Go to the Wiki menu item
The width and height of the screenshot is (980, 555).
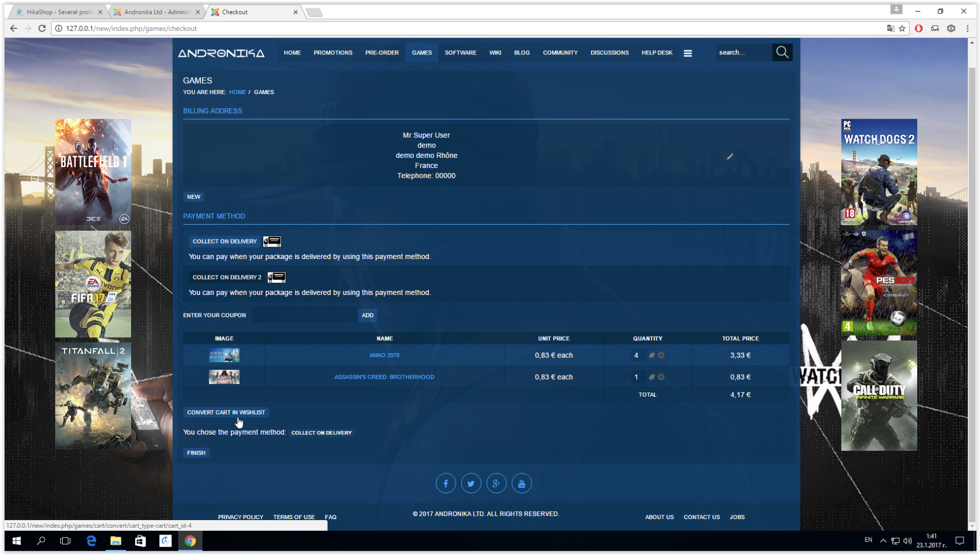coord(495,53)
